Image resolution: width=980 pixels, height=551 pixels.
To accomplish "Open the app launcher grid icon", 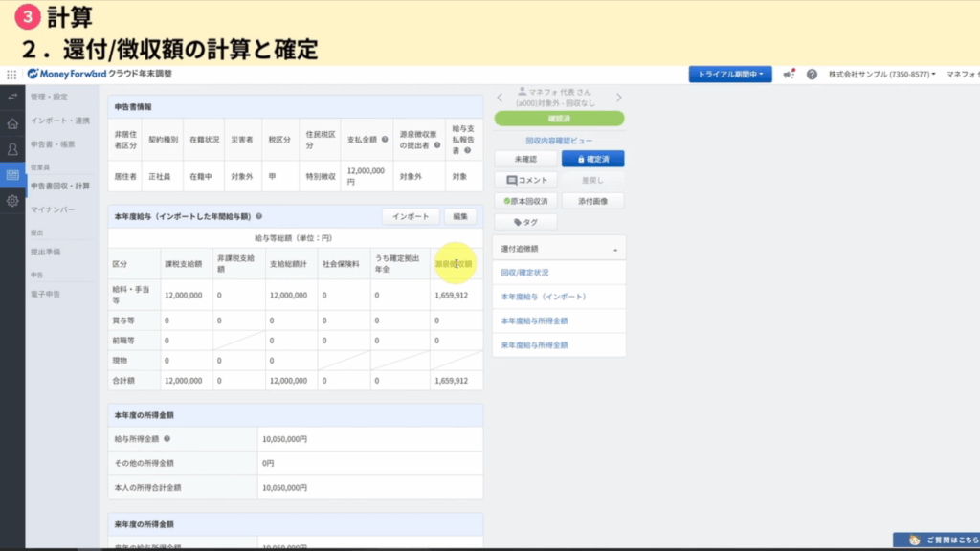I will coord(11,75).
